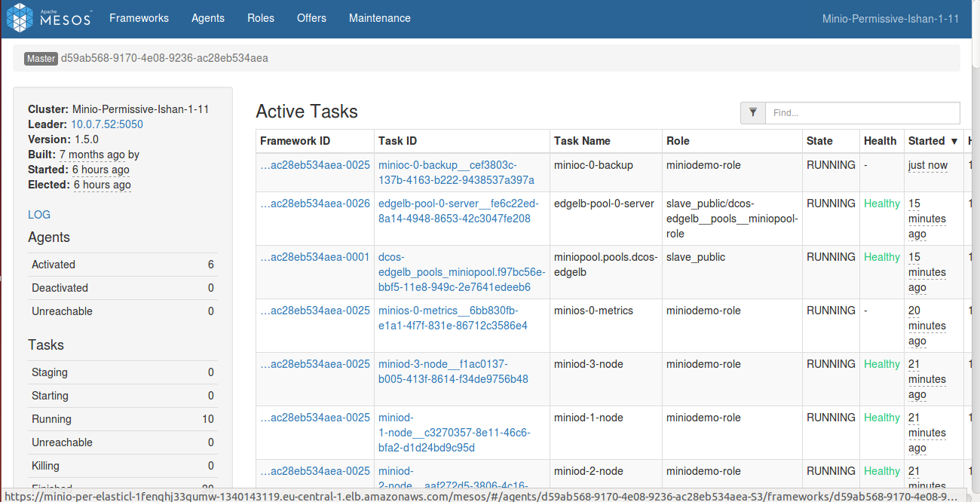This screenshot has width=980, height=502.
Task: Click the Killing tasks row
Action: [x=123, y=466]
